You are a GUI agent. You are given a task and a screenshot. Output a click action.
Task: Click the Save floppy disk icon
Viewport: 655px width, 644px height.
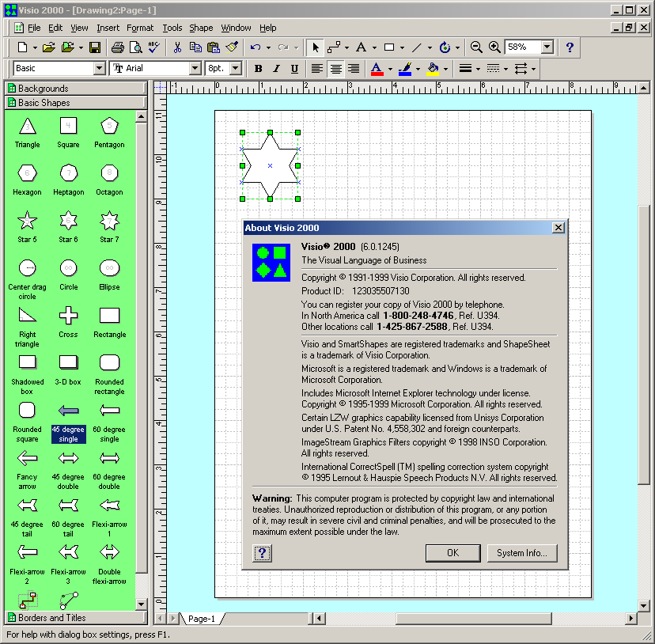tap(95, 47)
